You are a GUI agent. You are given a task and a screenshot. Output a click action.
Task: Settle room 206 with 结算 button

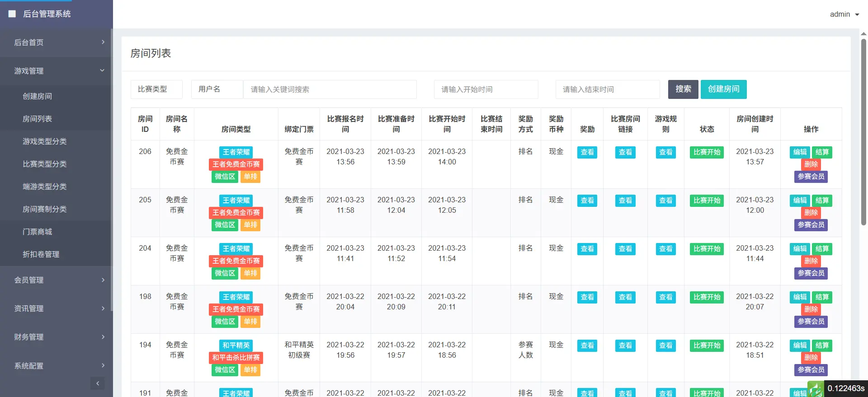pyautogui.click(x=822, y=152)
